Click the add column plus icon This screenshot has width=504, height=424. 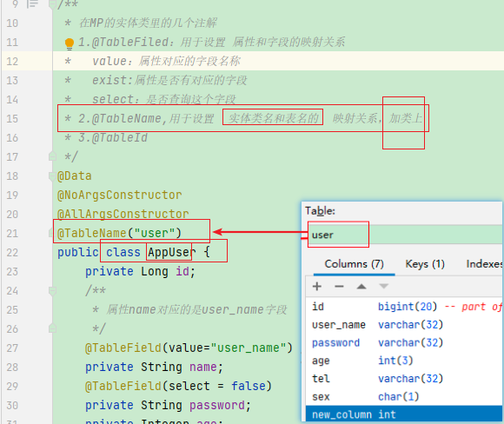(317, 286)
